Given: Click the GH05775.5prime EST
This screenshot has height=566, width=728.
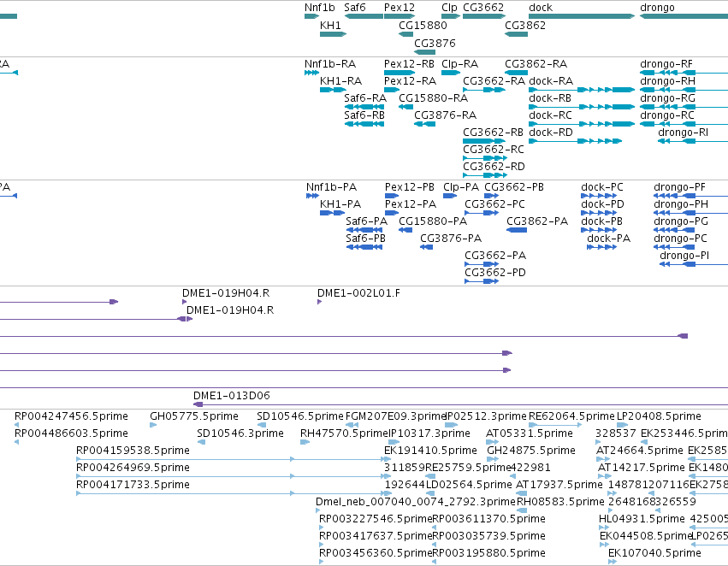Looking at the screenshot, I should pyautogui.click(x=153, y=426).
